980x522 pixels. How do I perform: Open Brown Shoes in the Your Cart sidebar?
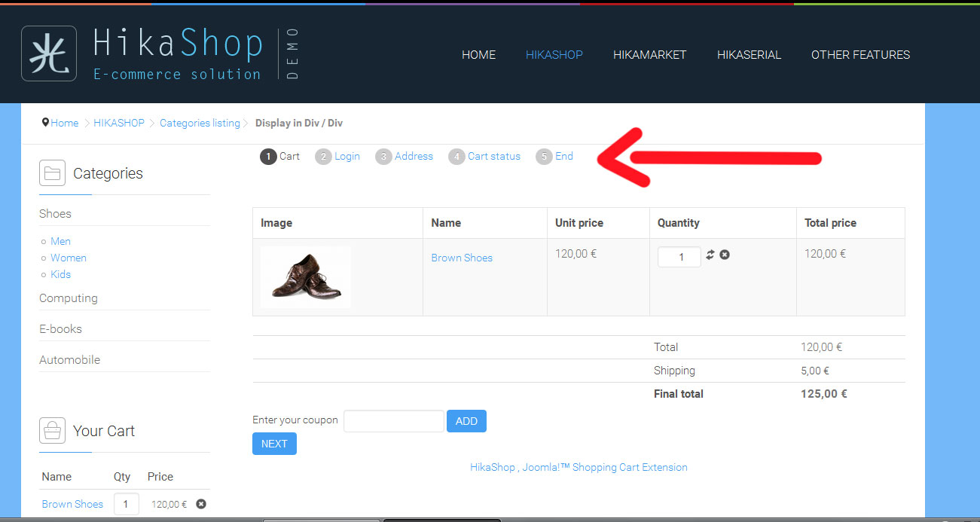72,504
